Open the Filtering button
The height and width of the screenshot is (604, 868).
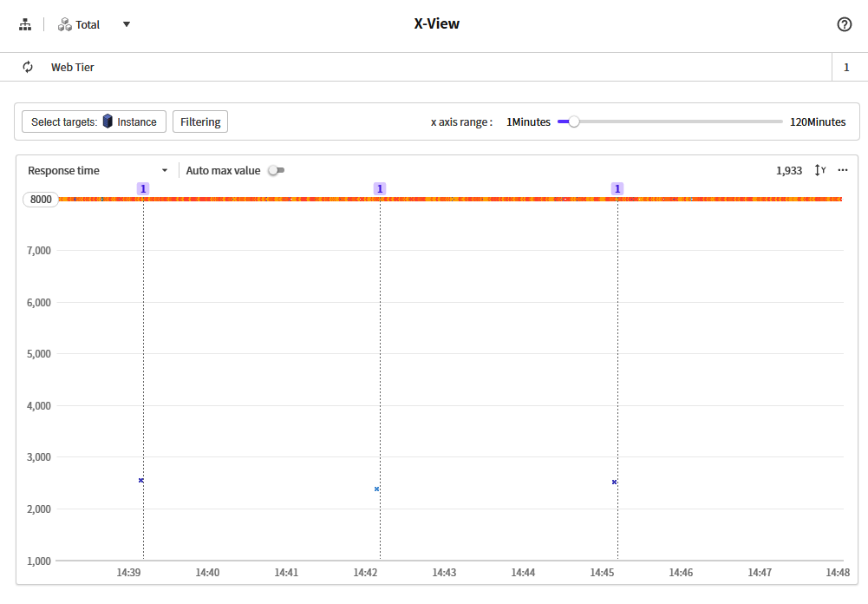coord(200,121)
